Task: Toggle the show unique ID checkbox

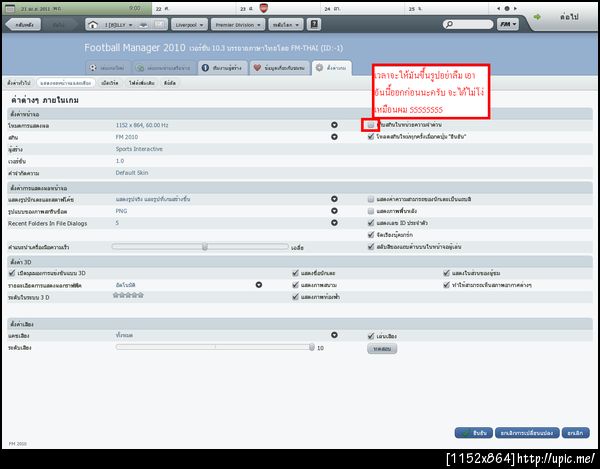Action: point(370,223)
